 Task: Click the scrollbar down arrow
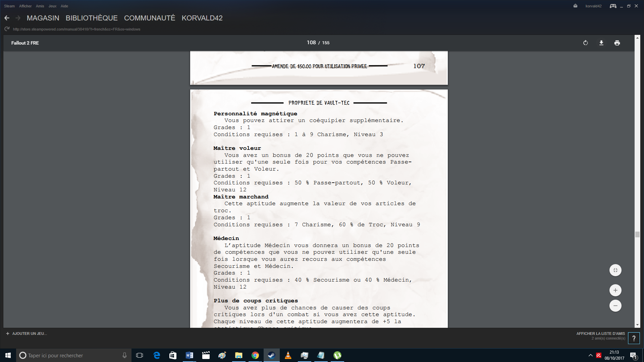coord(637,325)
